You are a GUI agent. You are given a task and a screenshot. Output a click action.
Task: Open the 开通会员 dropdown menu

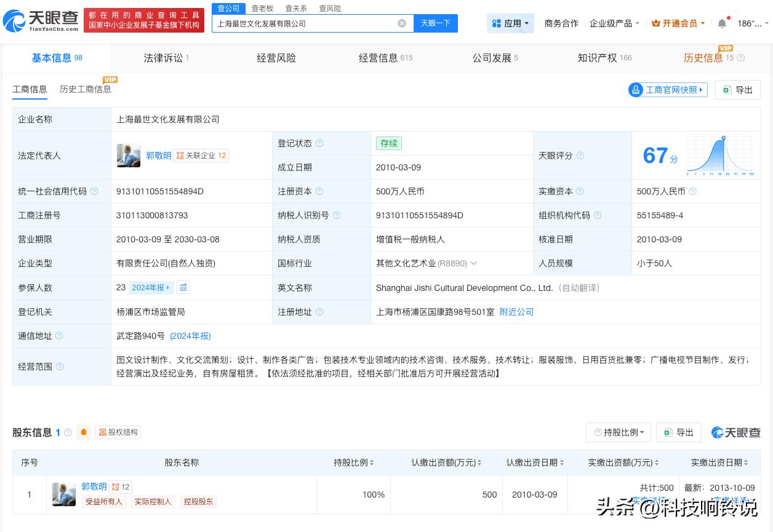coord(678,23)
